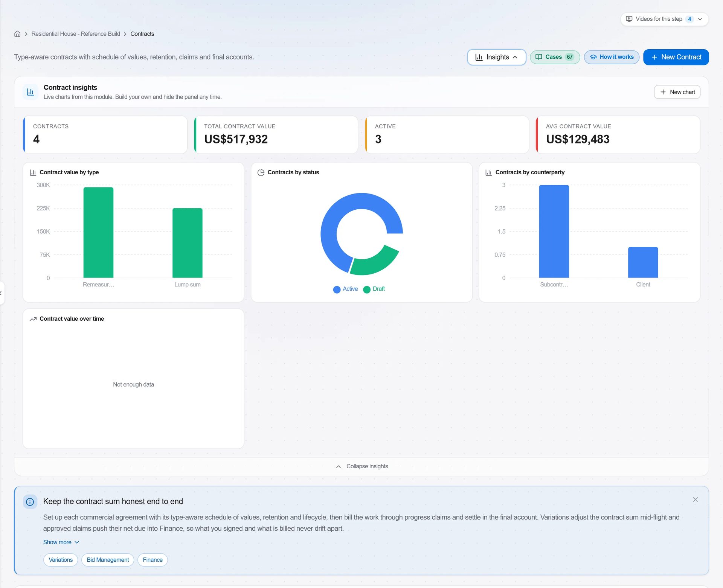Screen dimensions: 723x588
Task: Open the Variations tag
Action: pos(61,560)
